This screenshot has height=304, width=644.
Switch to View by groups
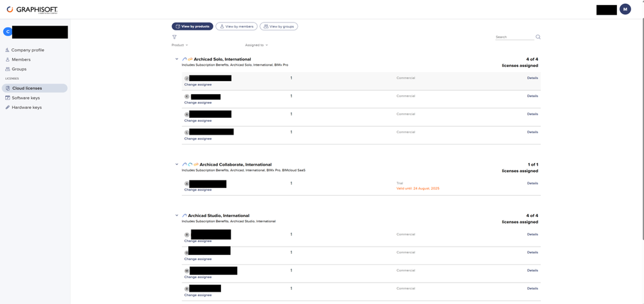pos(278,26)
